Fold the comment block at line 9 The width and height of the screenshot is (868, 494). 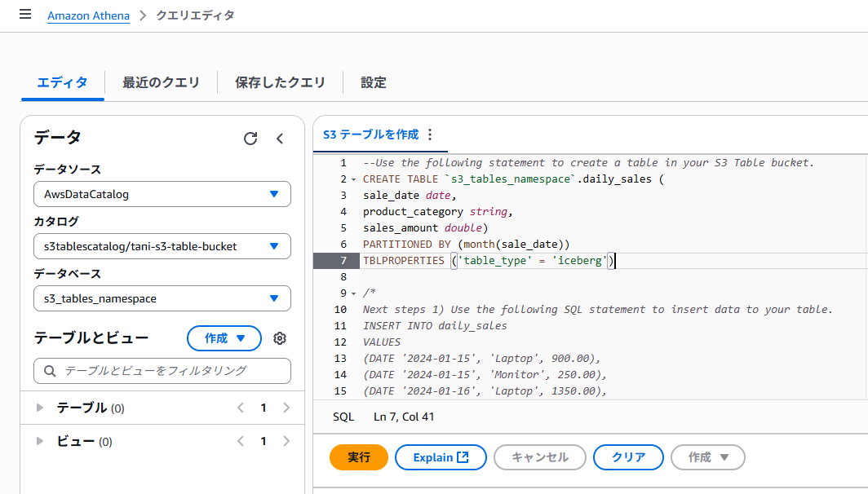point(353,293)
